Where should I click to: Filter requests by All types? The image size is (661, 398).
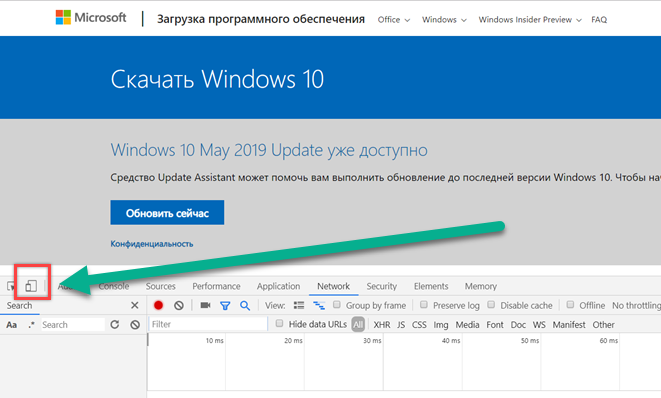tap(358, 325)
